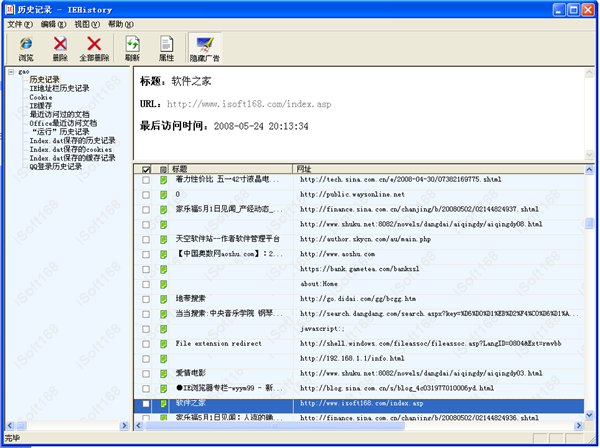
Task: Click the green page icon of the public.waysonline.net row
Action: coord(163,195)
